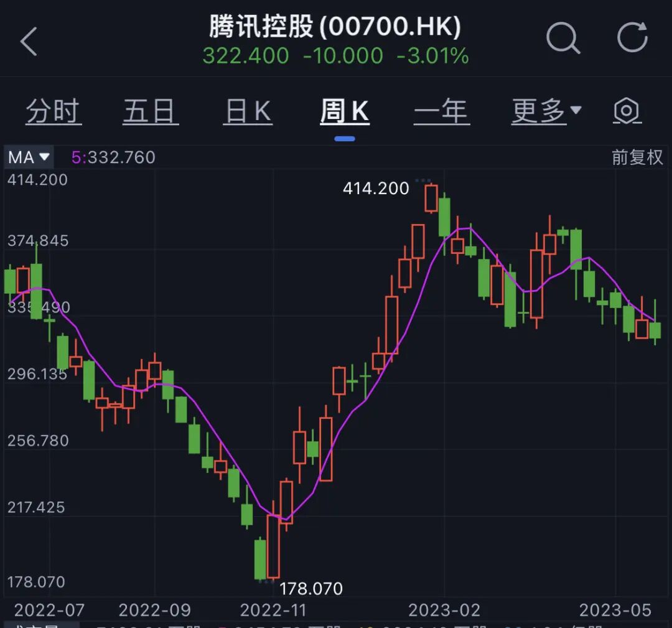Switch to 五日 tab
Viewport: 672px width, 628px height.
click(150, 111)
